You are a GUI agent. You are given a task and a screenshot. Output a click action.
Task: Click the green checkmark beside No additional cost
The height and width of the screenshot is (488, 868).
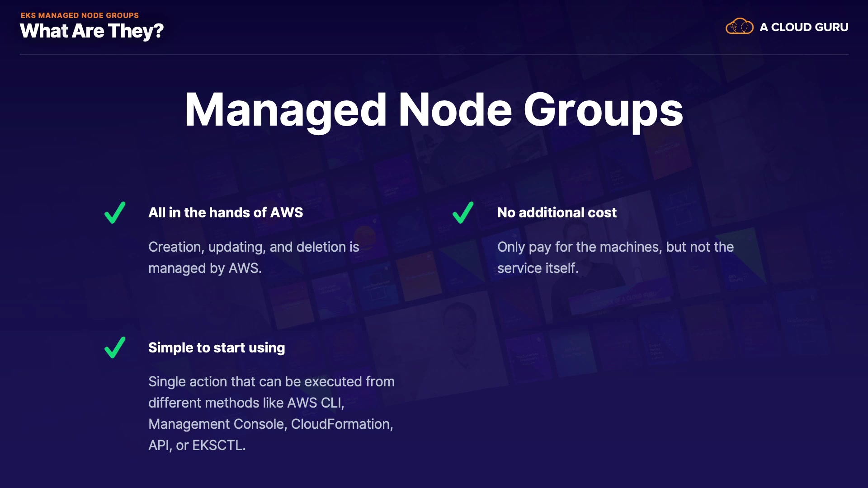coord(463,212)
